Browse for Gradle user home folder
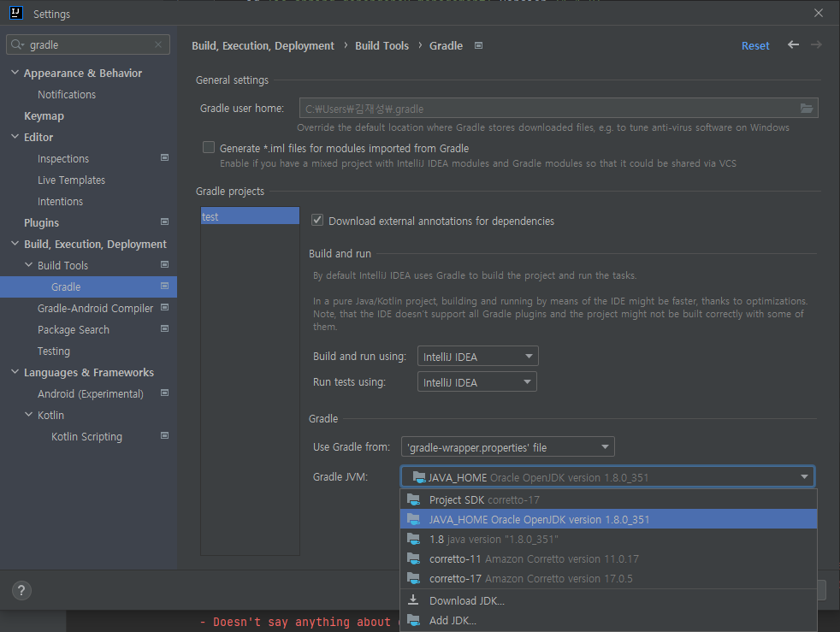The image size is (840, 632). (807, 109)
